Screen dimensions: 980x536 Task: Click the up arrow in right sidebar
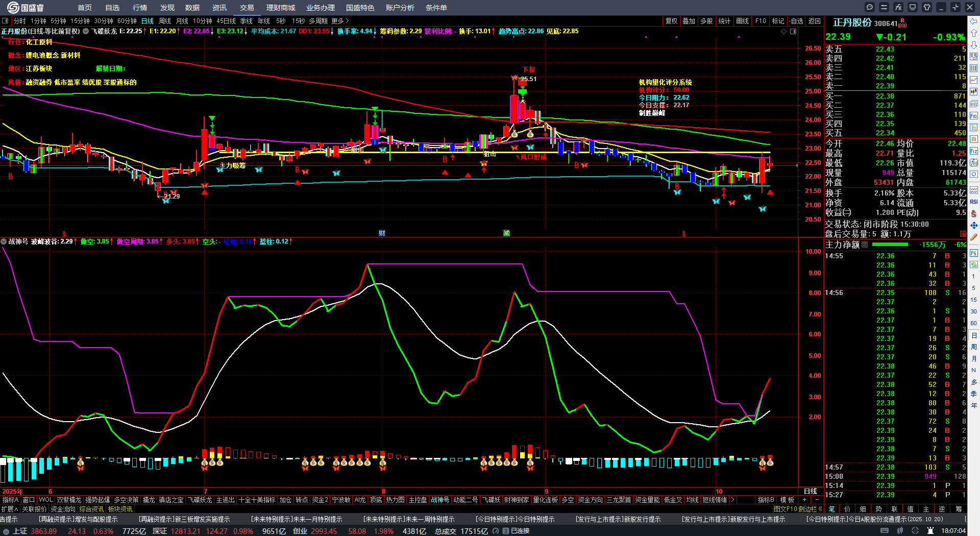(974, 33)
